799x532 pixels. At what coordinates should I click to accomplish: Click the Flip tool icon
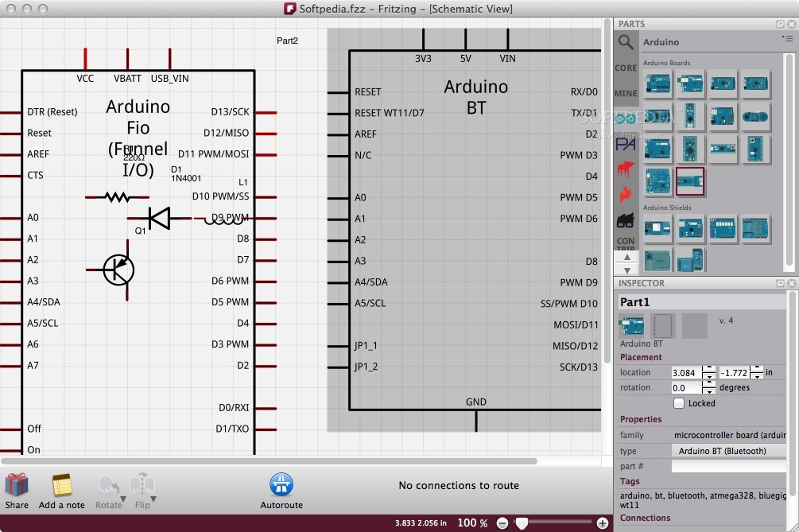[142, 485]
